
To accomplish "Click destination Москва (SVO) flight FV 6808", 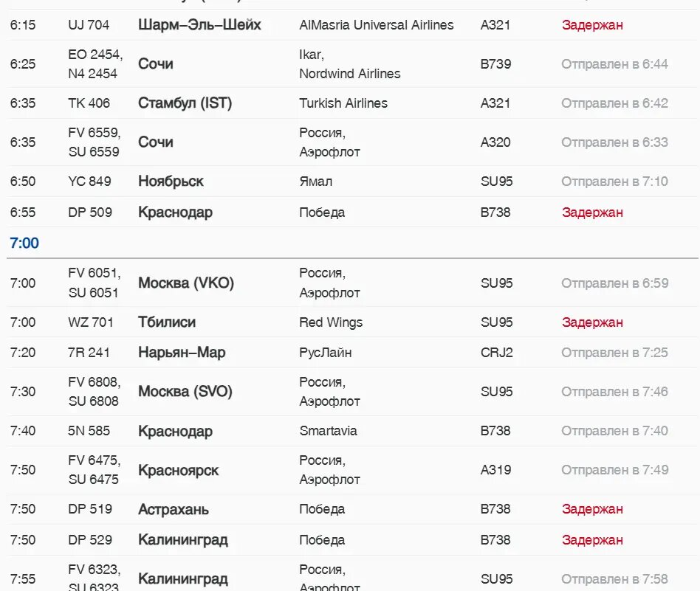I will tap(185, 392).
